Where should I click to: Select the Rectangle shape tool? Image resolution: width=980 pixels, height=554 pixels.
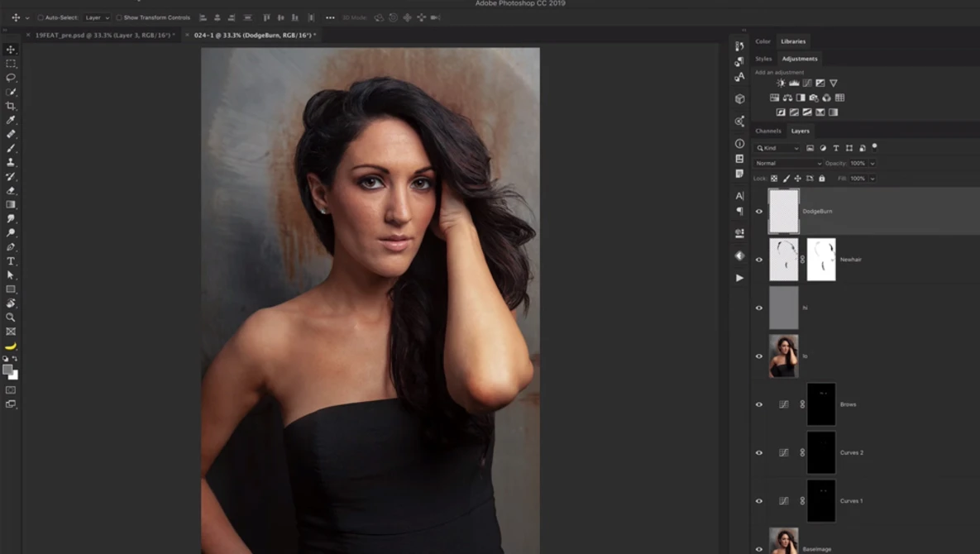11,289
